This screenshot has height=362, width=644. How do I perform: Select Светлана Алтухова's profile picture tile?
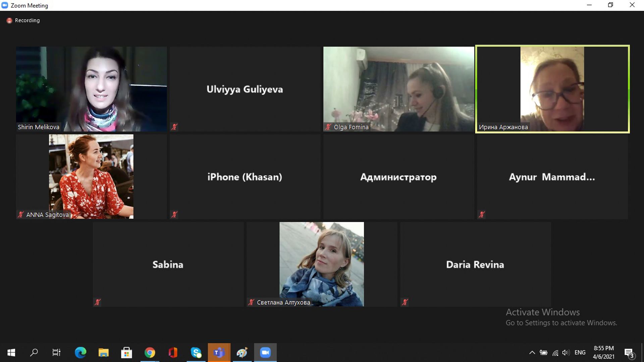pos(322,264)
